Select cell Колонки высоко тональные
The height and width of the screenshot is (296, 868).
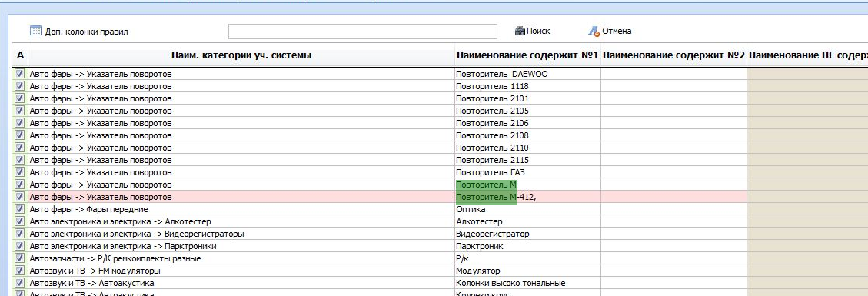(527, 283)
